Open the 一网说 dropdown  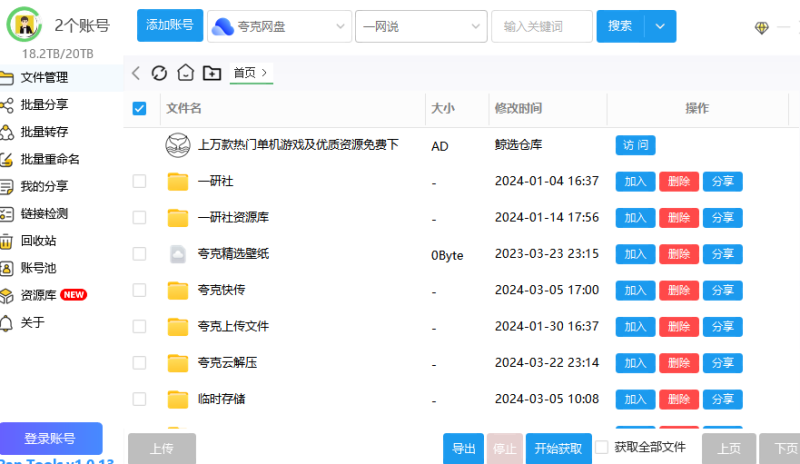(x=421, y=26)
